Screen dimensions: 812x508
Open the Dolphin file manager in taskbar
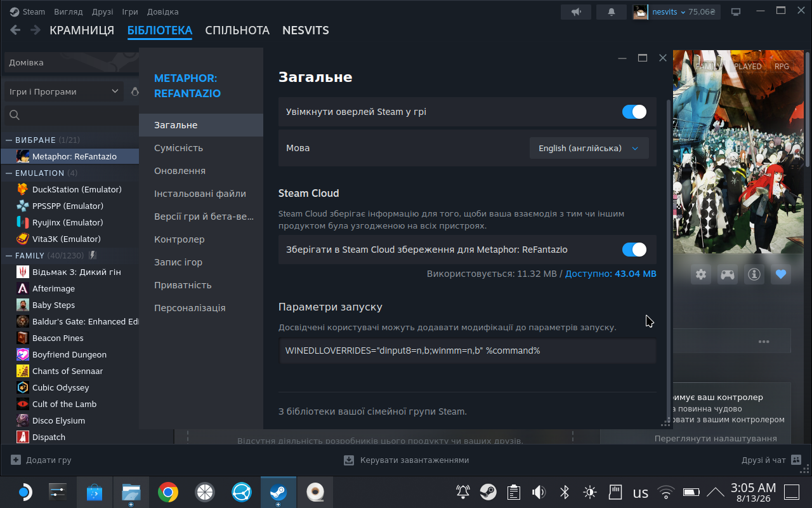click(131, 492)
